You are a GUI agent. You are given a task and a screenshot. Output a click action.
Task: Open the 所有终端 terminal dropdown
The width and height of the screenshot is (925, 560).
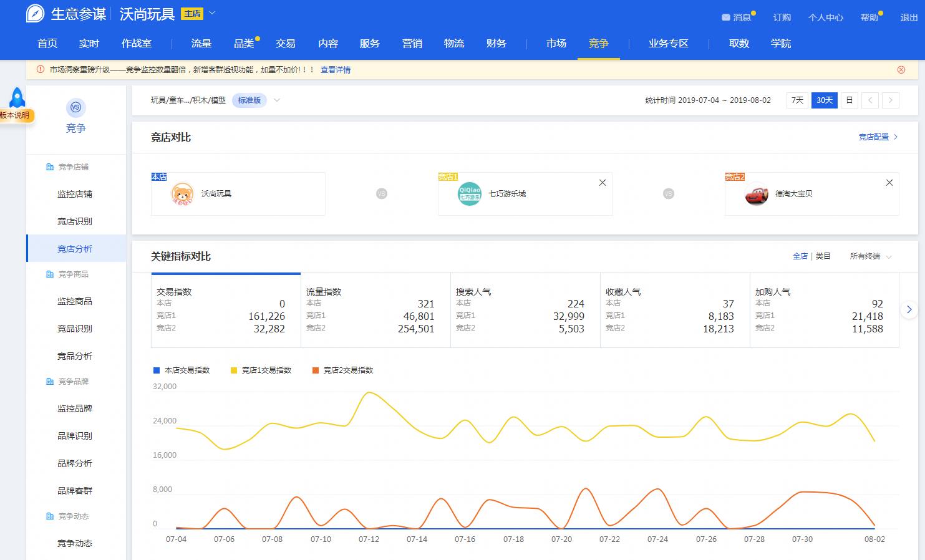point(866,256)
